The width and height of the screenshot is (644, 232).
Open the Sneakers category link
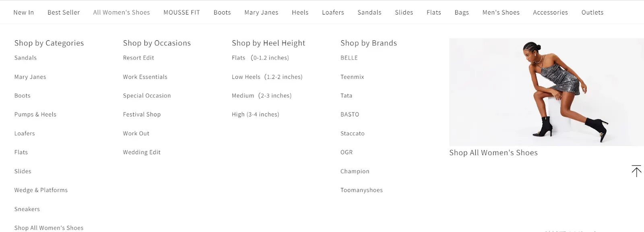click(x=27, y=209)
